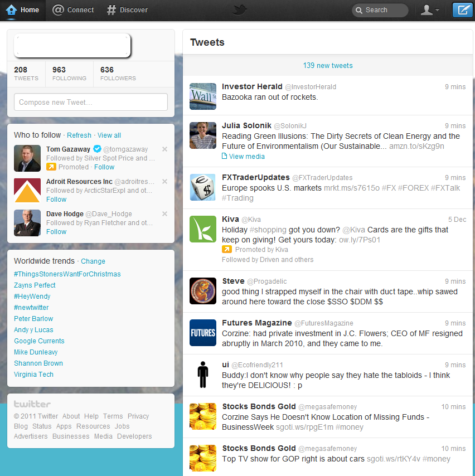Open the @FuturesMagazine handle

(x=324, y=323)
